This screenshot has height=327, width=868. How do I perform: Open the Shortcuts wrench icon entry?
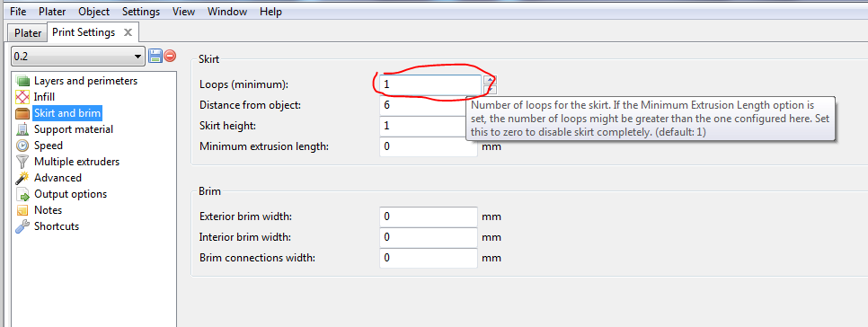pos(22,226)
